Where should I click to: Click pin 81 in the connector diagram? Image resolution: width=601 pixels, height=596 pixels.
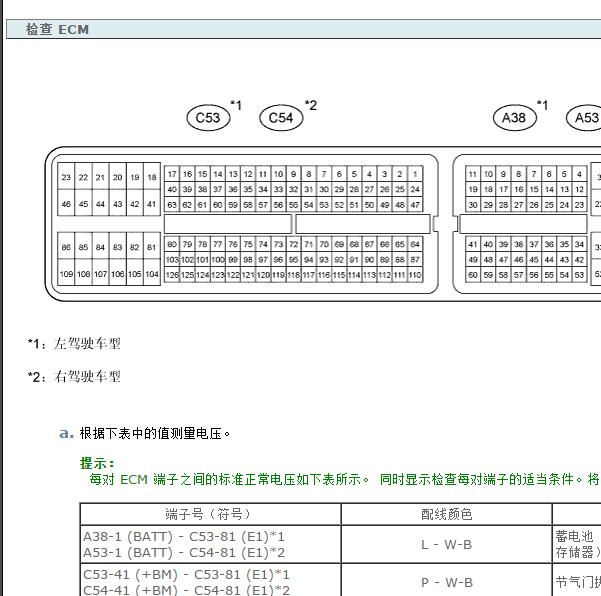click(x=152, y=247)
